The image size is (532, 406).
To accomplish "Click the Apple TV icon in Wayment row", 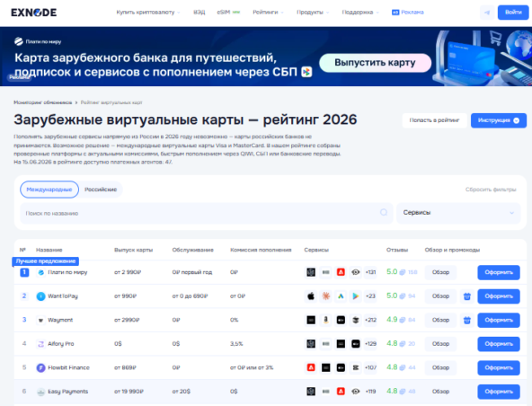I will tap(341, 320).
